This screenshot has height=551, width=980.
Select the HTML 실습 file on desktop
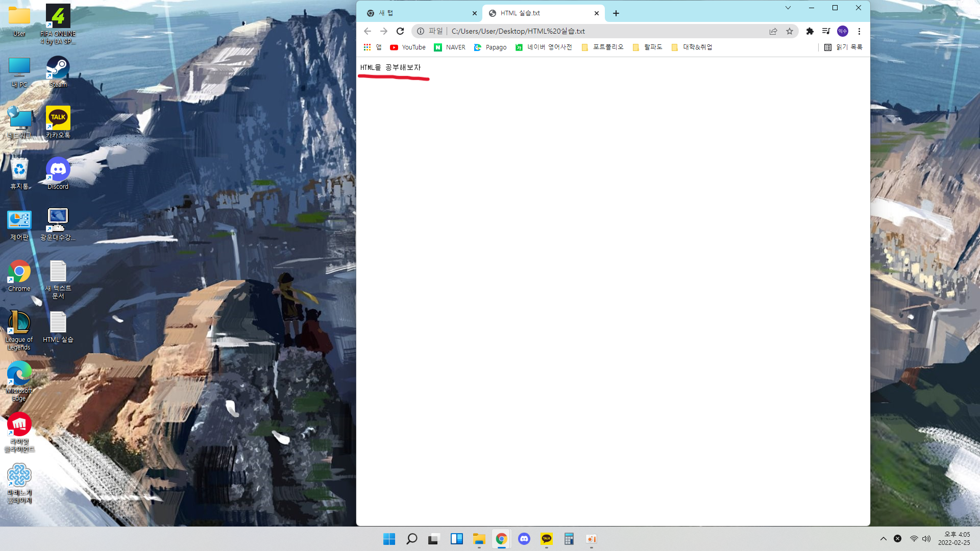tap(58, 327)
